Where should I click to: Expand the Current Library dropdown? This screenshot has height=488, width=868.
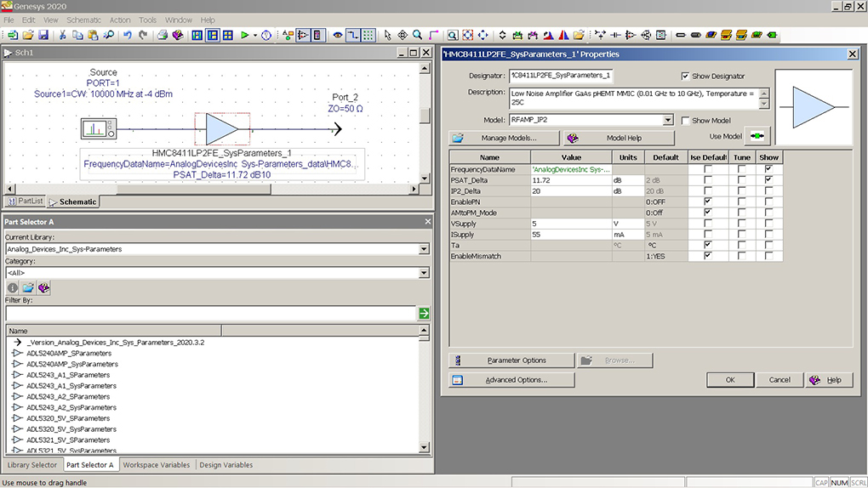[424, 249]
